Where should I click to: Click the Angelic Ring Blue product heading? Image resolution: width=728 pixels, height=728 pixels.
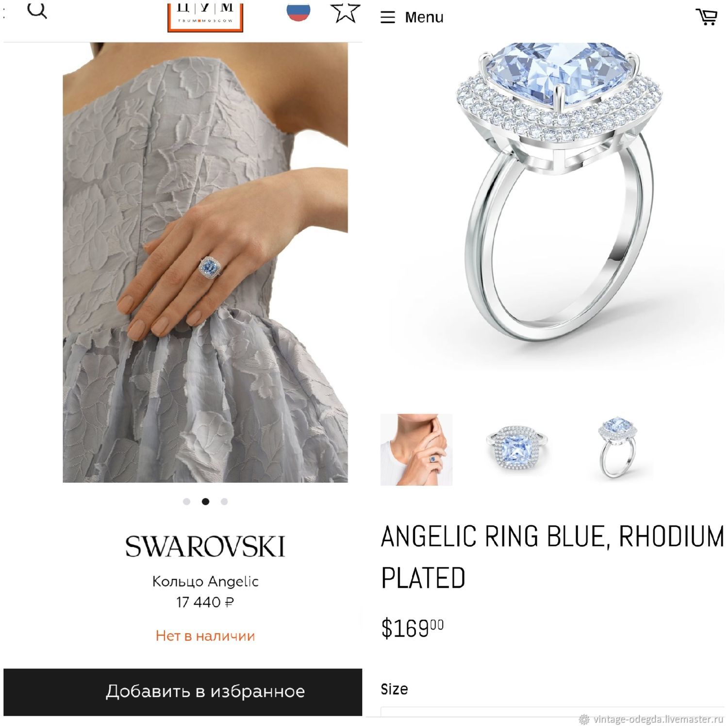point(552,557)
